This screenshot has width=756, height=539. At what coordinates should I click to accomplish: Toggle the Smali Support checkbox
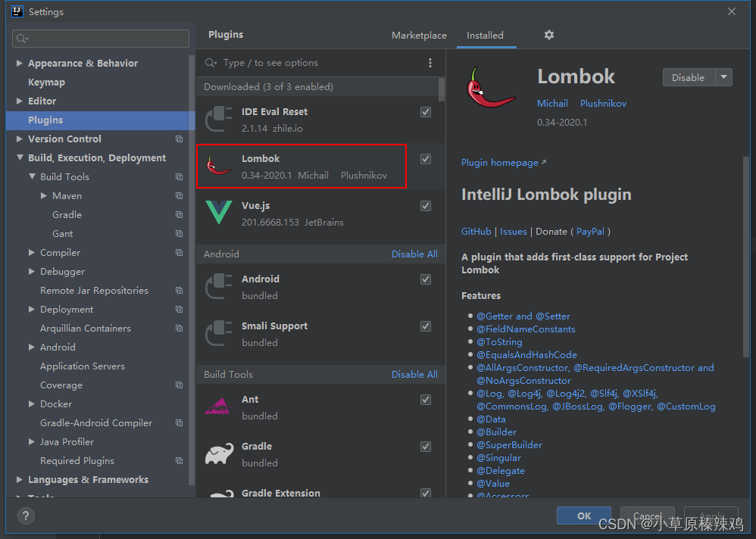426,326
